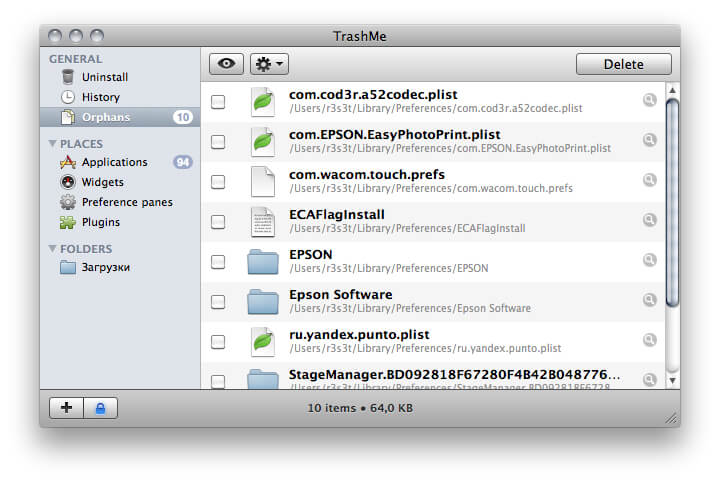Reveal StageManager item with magnifier icon
Viewport: 720px width, 482px height.
click(x=649, y=379)
